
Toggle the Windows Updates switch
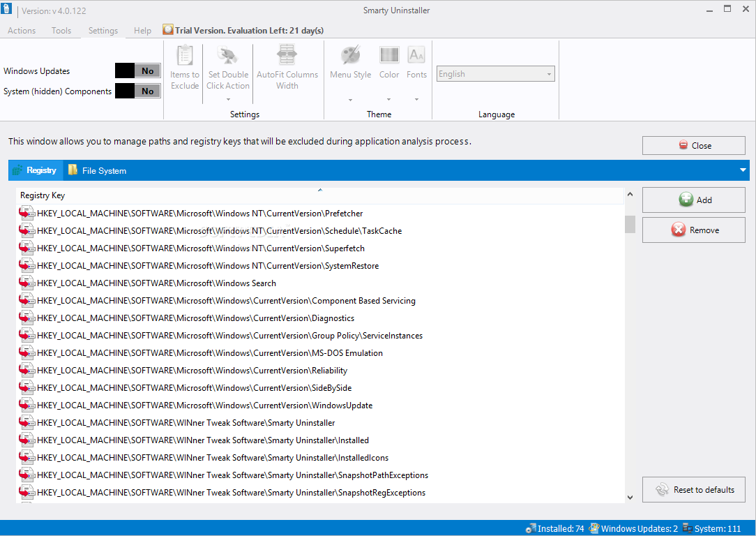point(138,70)
